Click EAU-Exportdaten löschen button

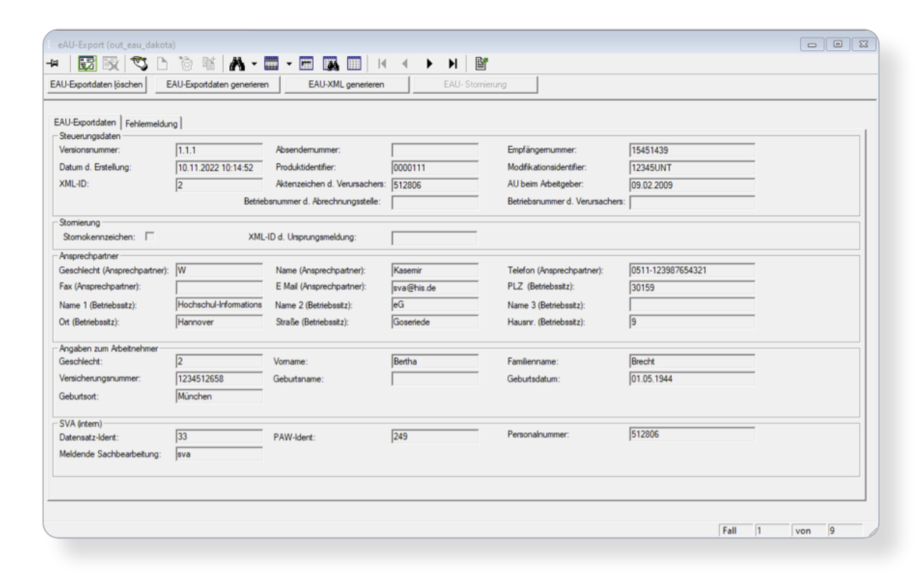point(97,84)
